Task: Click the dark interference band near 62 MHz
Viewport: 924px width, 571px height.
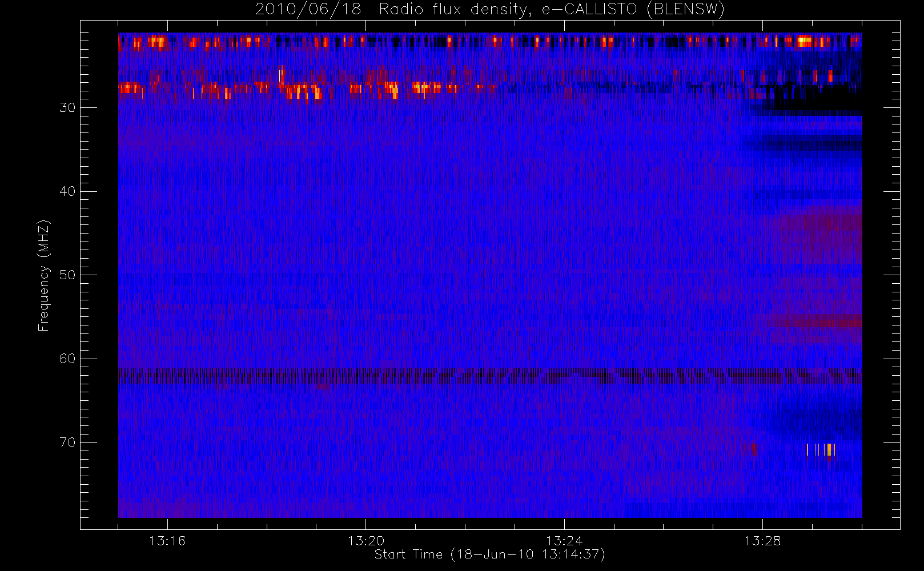Action: pos(490,376)
